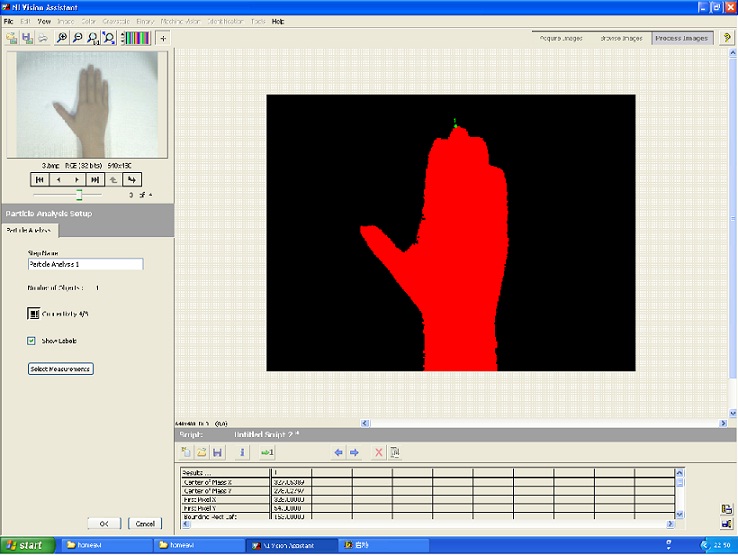
Task: Click the save script disk icon
Action: coord(217,452)
